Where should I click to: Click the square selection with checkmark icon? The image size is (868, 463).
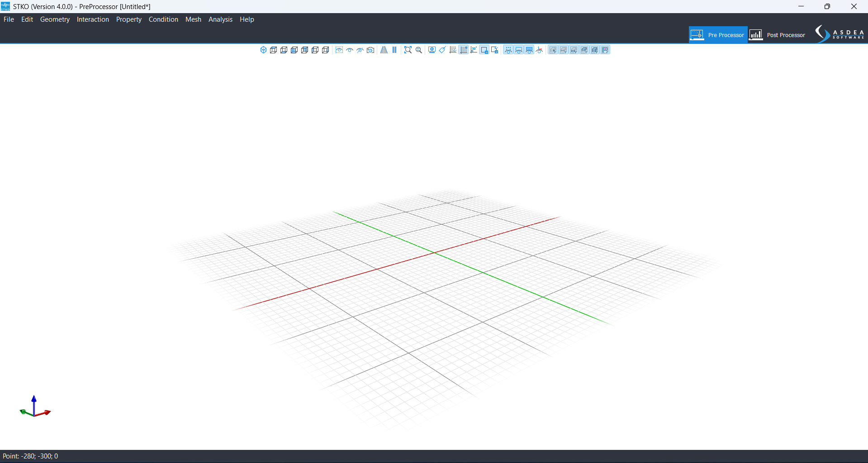tap(494, 50)
